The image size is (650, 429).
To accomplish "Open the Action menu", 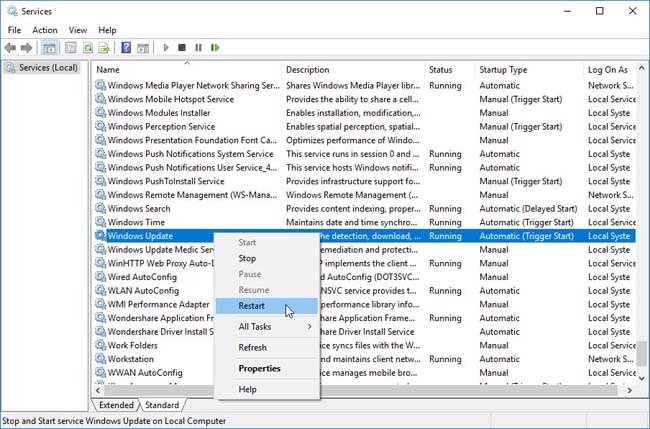I will click(x=45, y=30).
